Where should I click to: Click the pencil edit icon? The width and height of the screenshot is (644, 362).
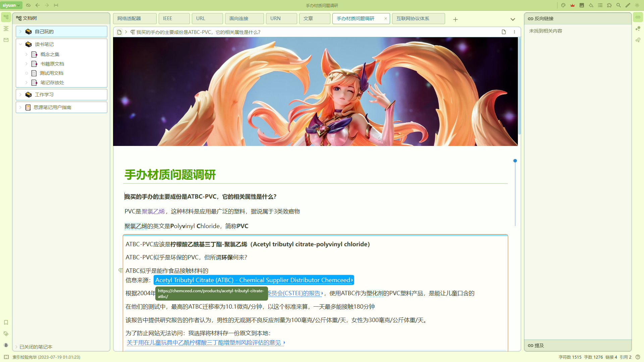pyautogui.click(x=628, y=5)
